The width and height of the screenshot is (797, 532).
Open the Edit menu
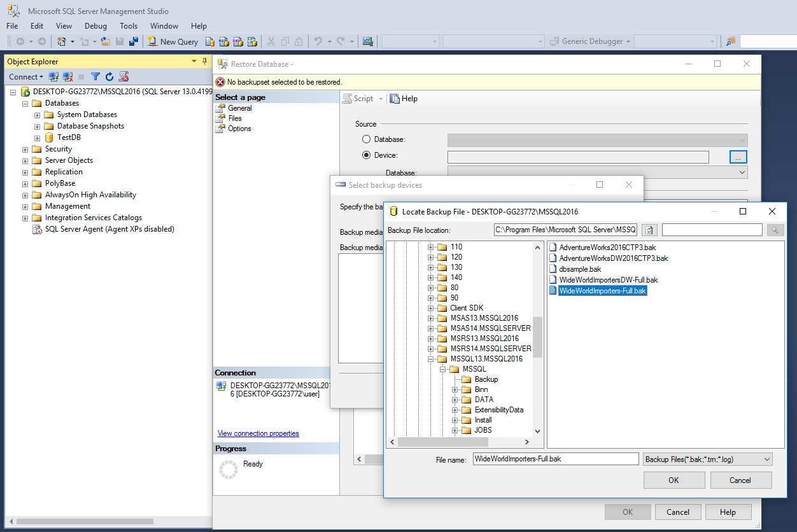coord(37,26)
